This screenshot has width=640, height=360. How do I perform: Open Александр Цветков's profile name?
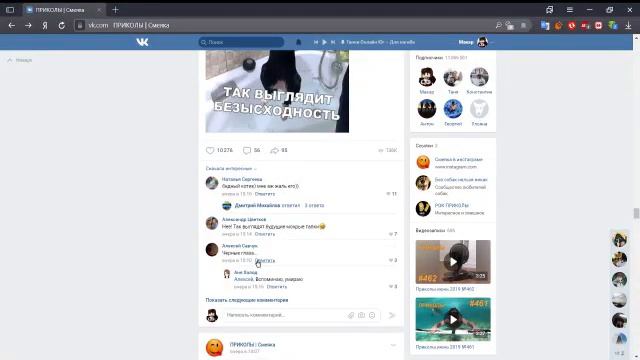click(x=244, y=220)
